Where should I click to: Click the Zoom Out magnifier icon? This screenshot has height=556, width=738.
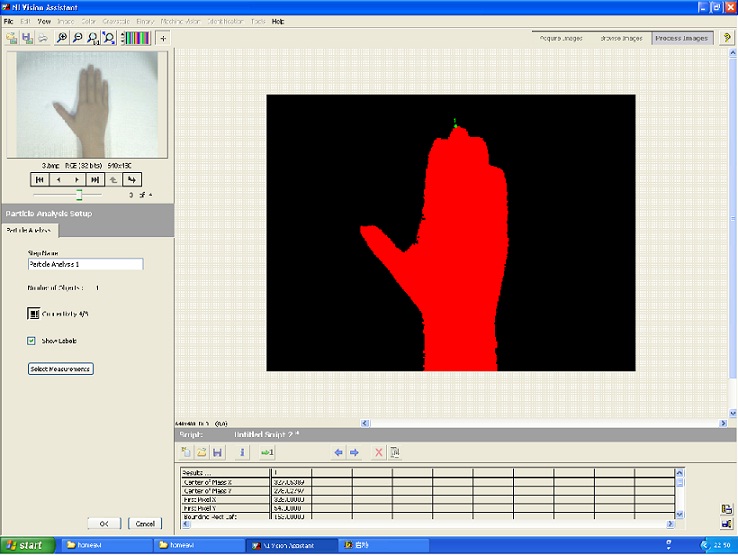(77, 38)
